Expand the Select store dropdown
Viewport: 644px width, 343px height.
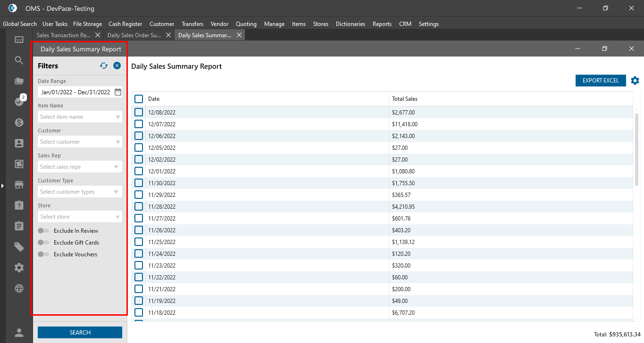79,217
